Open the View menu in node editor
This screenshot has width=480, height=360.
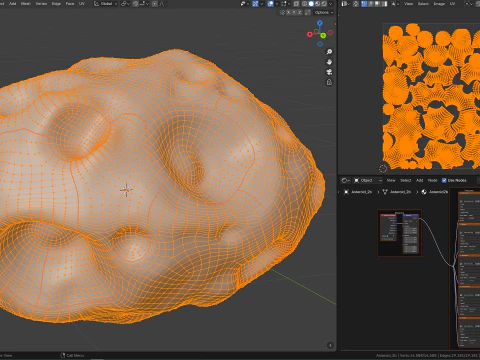(391, 180)
